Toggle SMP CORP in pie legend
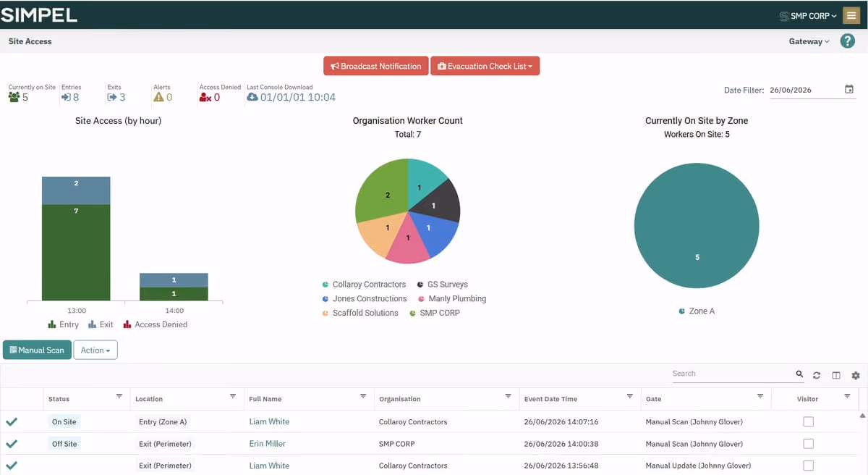Image resolution: width=868 pixels, height=475 pixels. [x=434, y=313]
